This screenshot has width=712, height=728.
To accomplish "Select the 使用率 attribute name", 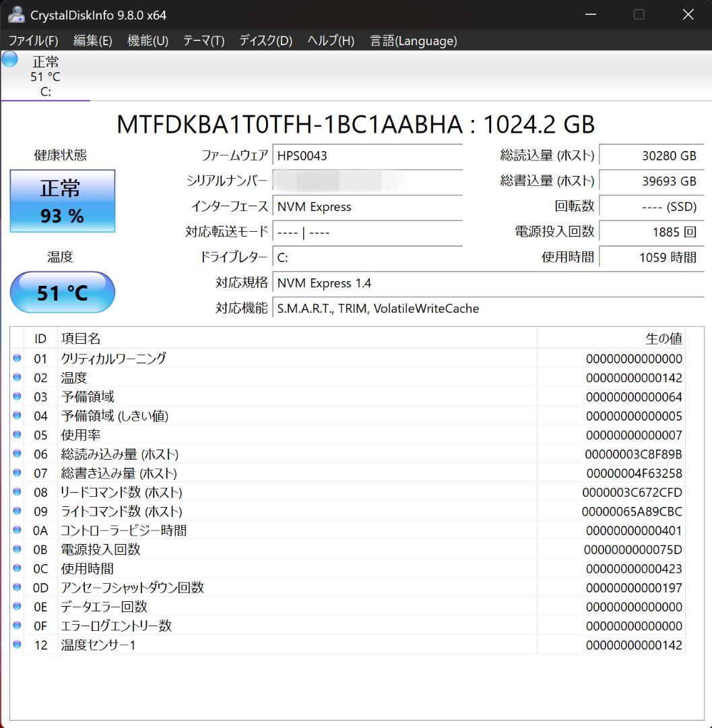I will (81, 435).
